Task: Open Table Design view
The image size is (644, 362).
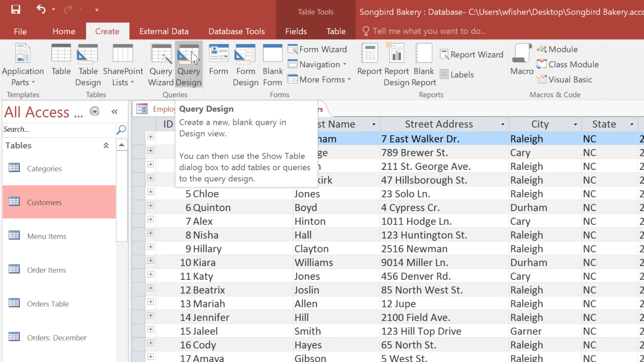Action: (88, 64)
